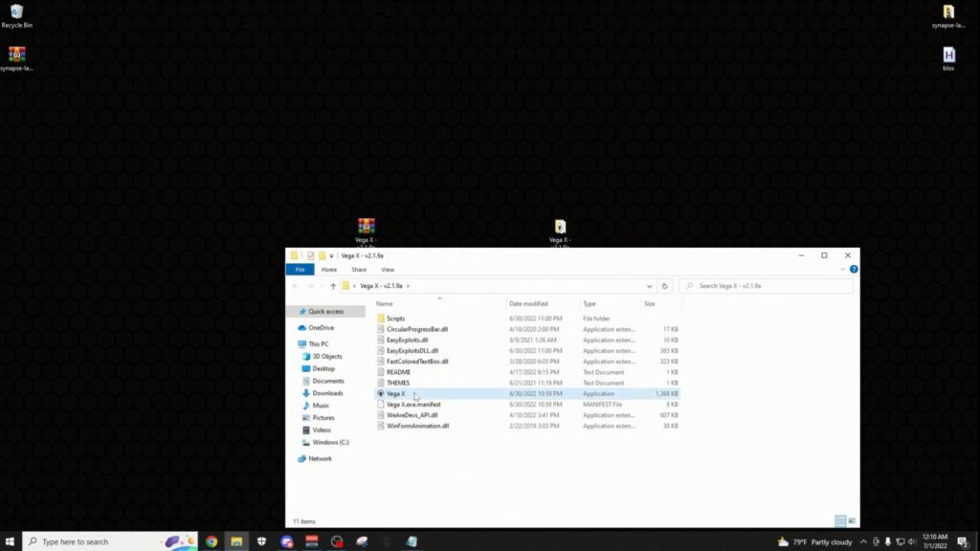Open the address bar history dropdown
The height and width of the screenshot is (551, 980).
click(649, 286)
